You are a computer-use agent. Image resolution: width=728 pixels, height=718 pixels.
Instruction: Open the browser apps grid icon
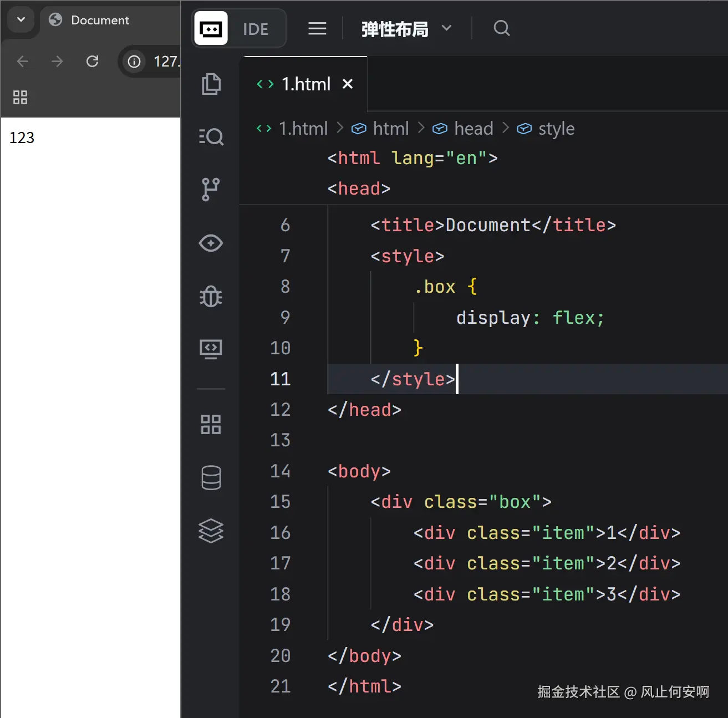[20, 98]
